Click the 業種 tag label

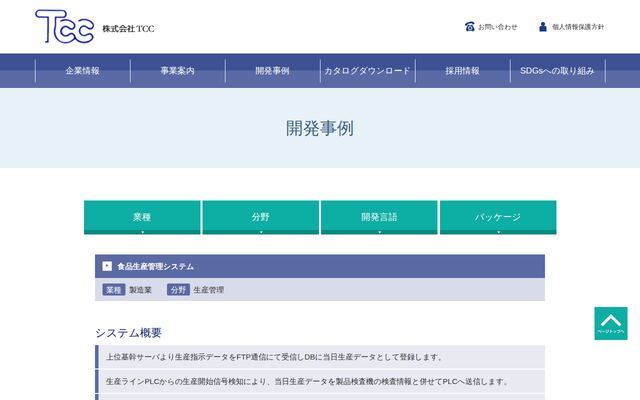click(114, 290)
